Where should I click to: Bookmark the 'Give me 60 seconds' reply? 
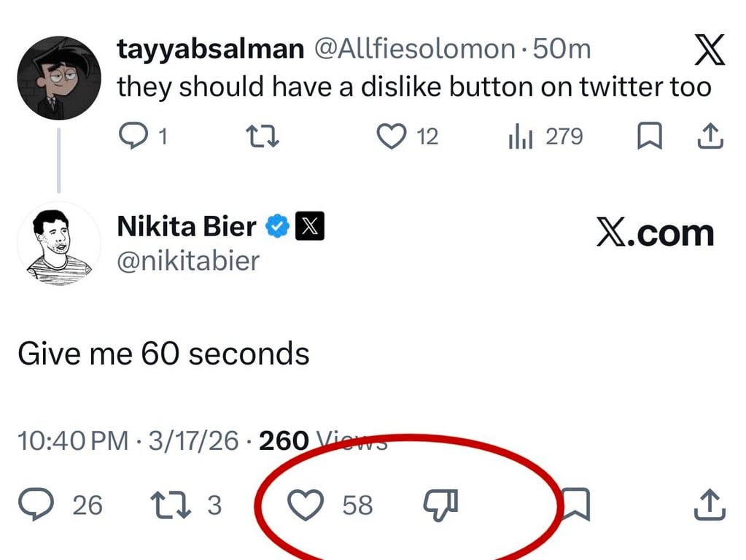click(x=578, y=505)
